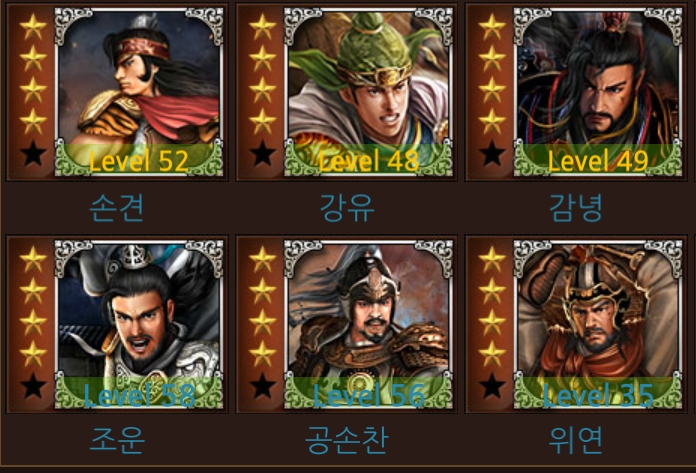Image resolution: width=696 pixels, height=473 pixels.
Task: Click the Level 52 badge
Action: click(138, 161)
